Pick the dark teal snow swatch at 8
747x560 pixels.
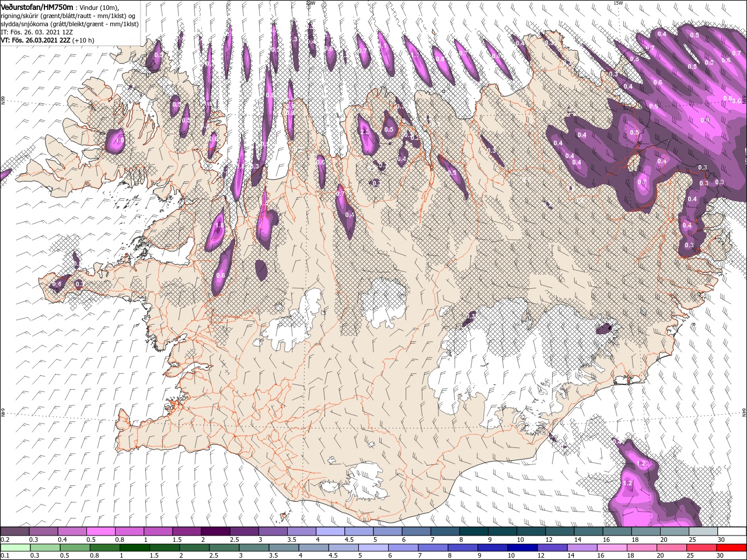474,531
